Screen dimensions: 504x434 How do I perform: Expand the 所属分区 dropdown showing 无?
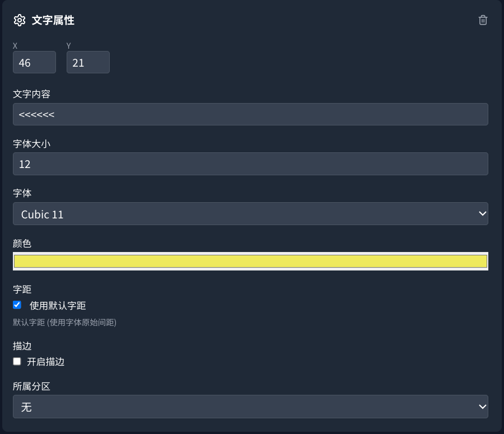pos(250,407)
